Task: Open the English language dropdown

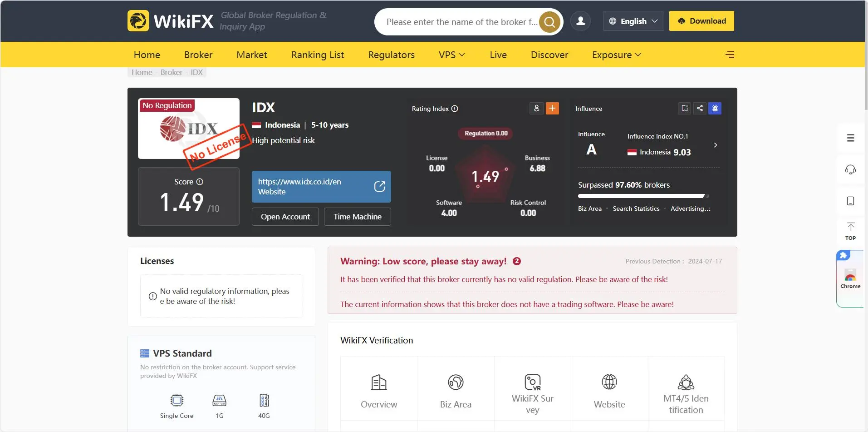Action: 633,21
